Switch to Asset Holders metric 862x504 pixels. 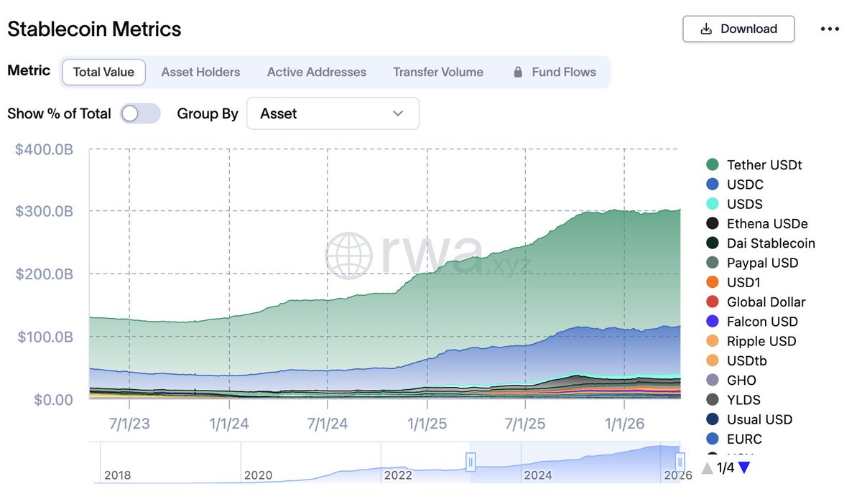click(200, 72)
